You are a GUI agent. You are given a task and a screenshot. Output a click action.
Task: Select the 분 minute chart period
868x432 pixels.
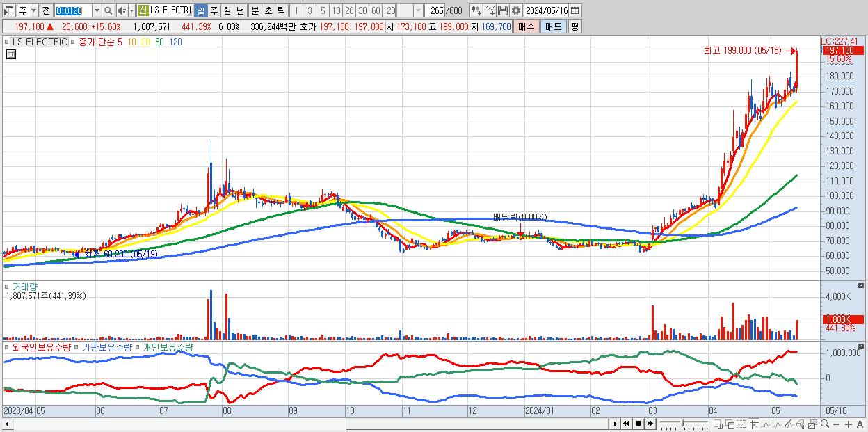pos(255,10)
